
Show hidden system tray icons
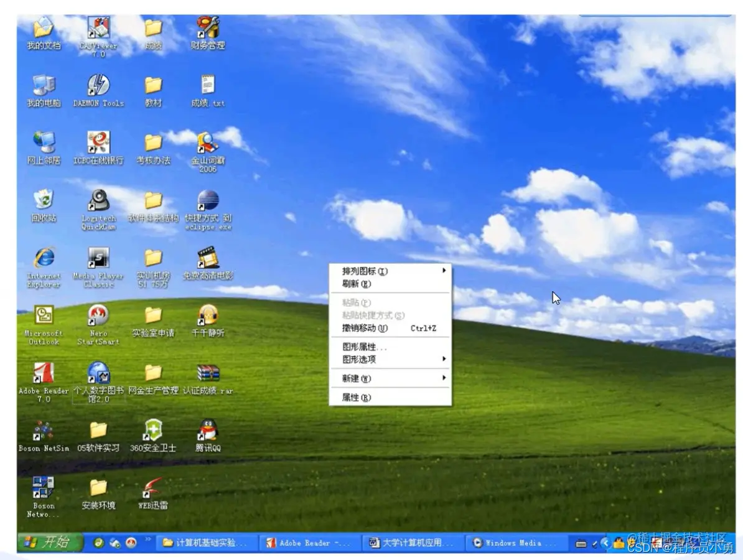[x=605, y=543]
